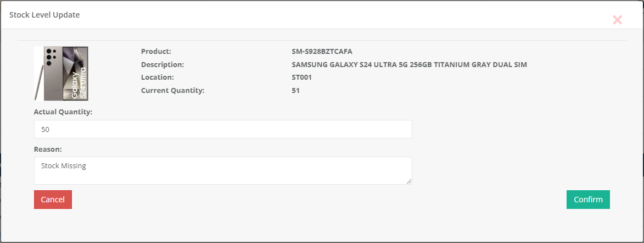Click the Location: field label
The image size is (644, 243).
[x=158, y=78]
